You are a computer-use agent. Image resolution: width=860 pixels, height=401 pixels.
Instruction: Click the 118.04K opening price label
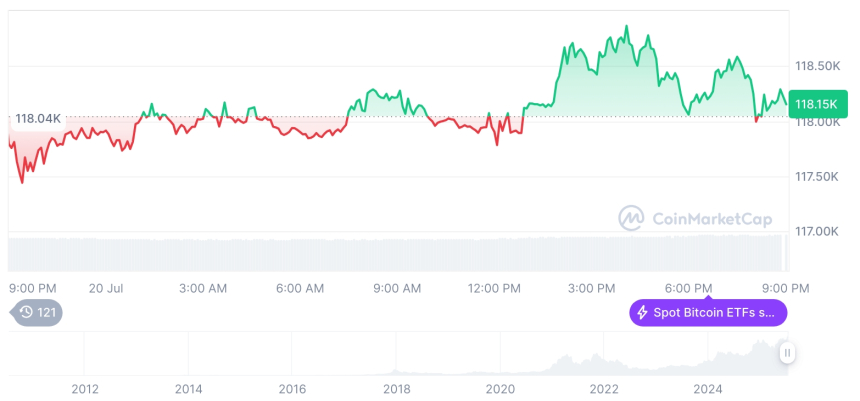coord(37,118)
